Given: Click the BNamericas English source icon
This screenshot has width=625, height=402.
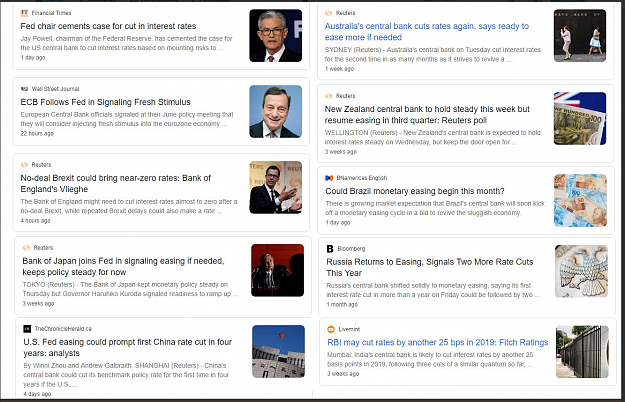Looking at the screenshot, I should tap(329, 178).
